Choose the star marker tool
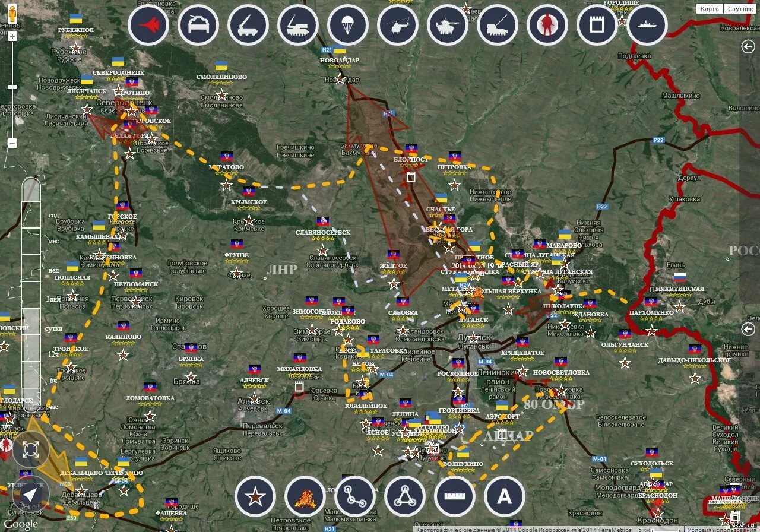 point(255,496)
